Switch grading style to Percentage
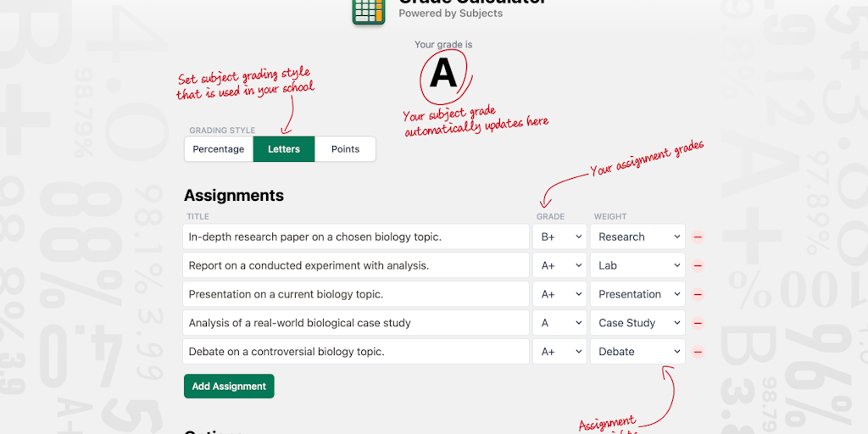Image resolution: width=868 pixels, height=434 pixels. coord(219,149)
